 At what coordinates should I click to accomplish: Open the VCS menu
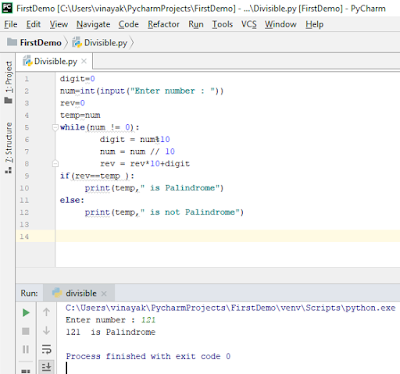click(x=249, y=24)
